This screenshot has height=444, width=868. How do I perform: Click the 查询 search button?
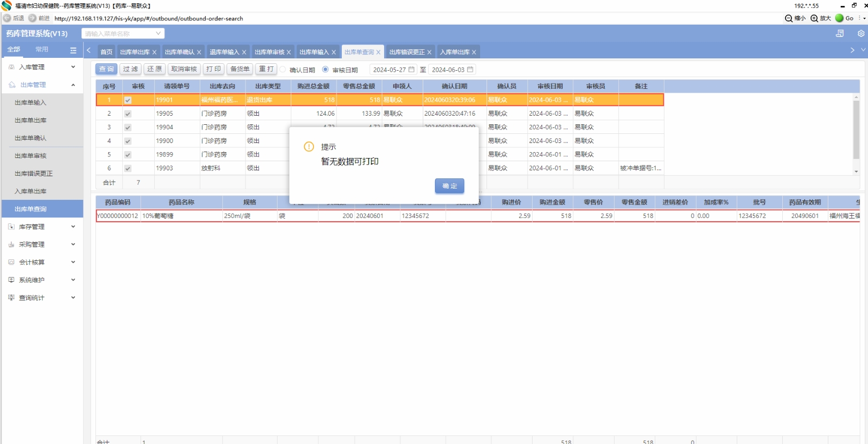(107, 69)
